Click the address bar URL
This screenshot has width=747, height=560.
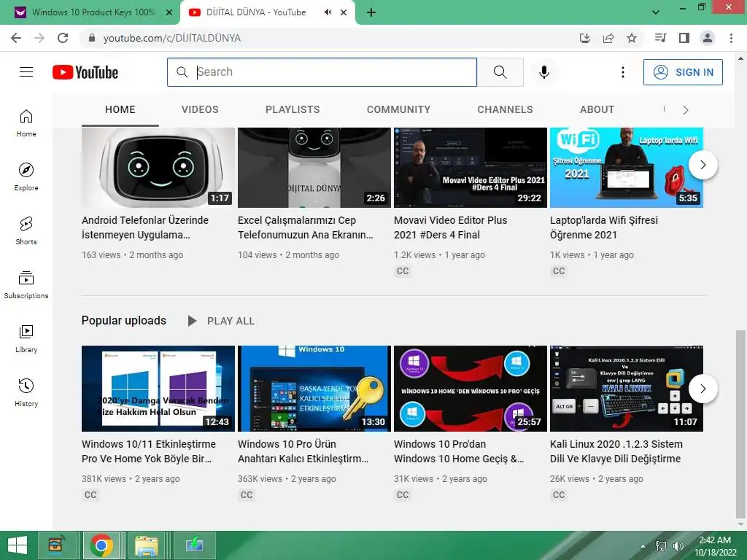[x=172, y=38]
